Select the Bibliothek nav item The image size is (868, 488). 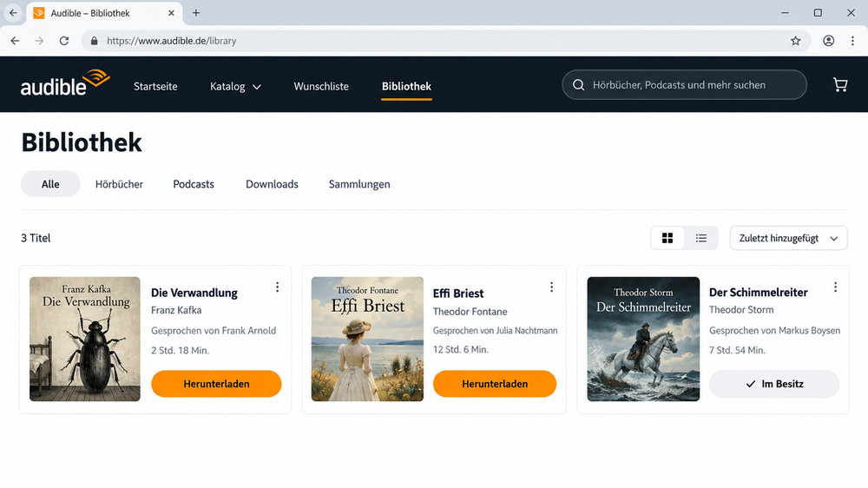click(x=406, y=87)
